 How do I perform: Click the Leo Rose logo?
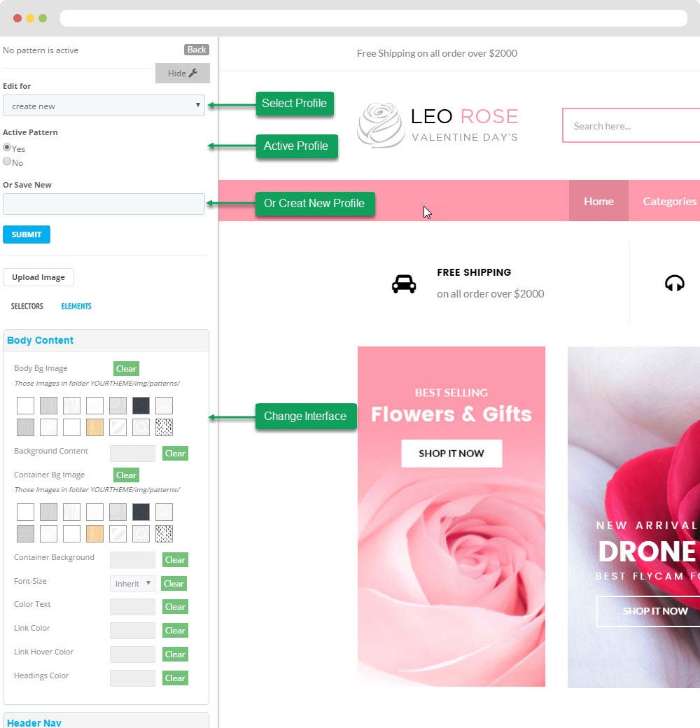click(437, 125)
